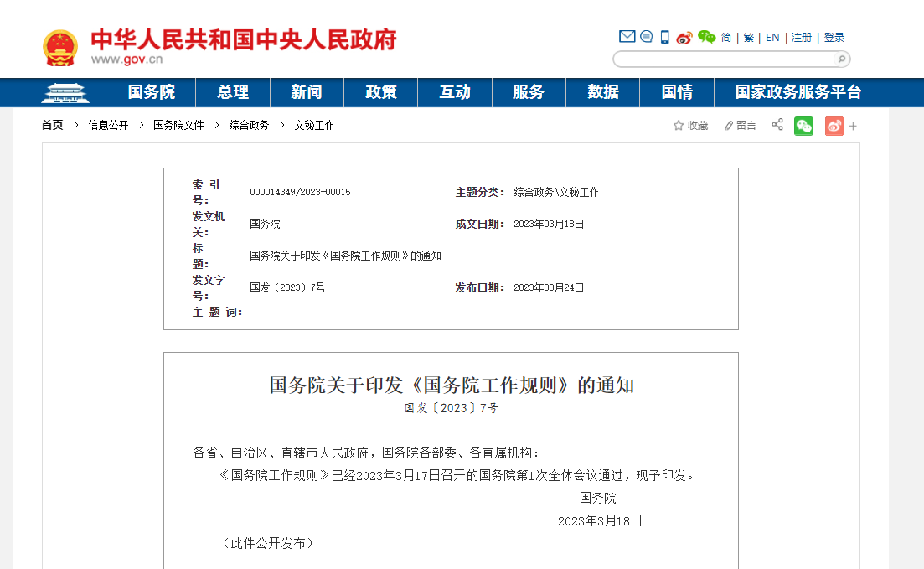Click the plus icon to expand more share options
The height and width of the screenshot is (569, 924).
pyautogui.click(x=853, y=126)
